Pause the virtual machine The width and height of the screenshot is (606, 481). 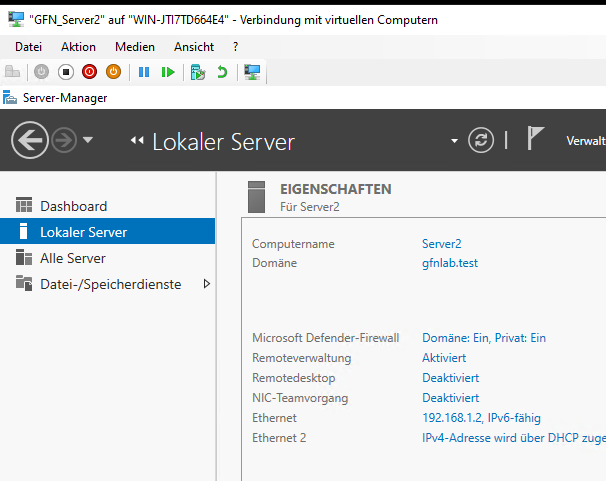coord(144,72)
